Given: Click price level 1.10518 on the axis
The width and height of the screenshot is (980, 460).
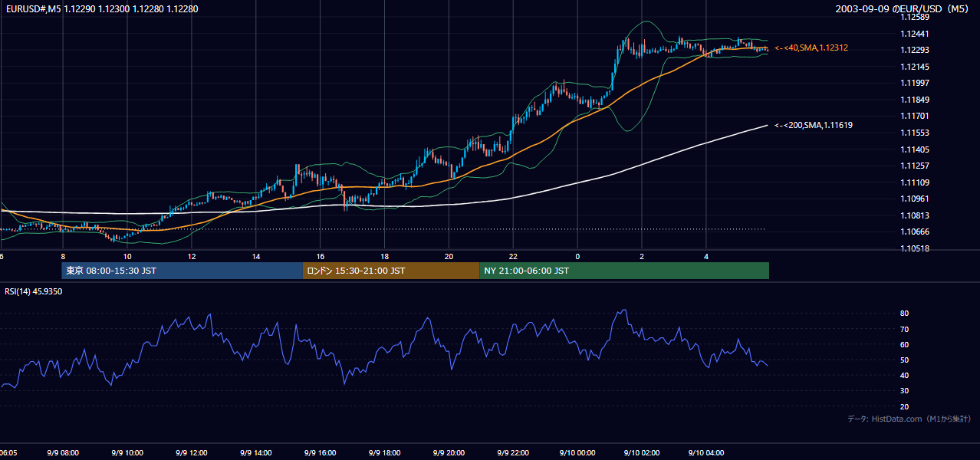Looking at the screenshot, I should 915,248.
